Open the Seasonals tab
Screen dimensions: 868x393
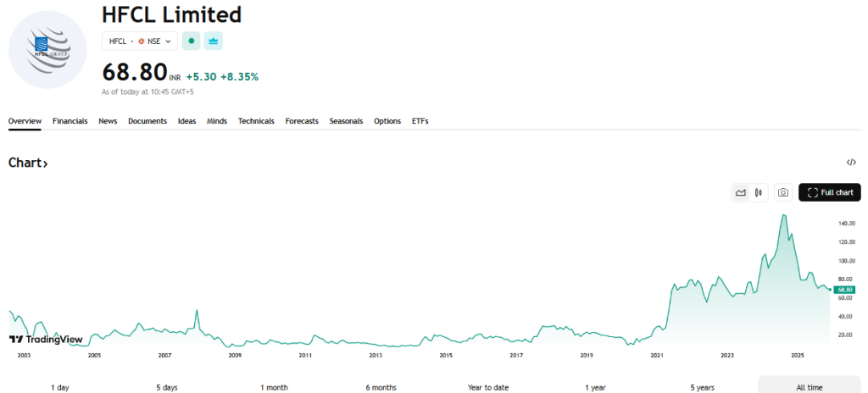pyautogui.click(x=346, y=120)
